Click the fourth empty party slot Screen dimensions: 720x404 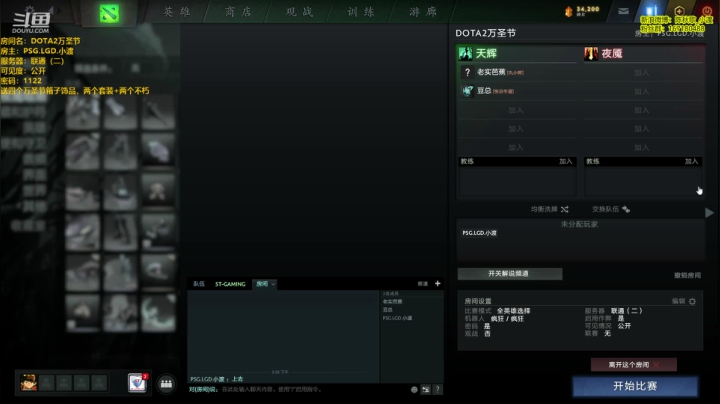click(99, 382)
